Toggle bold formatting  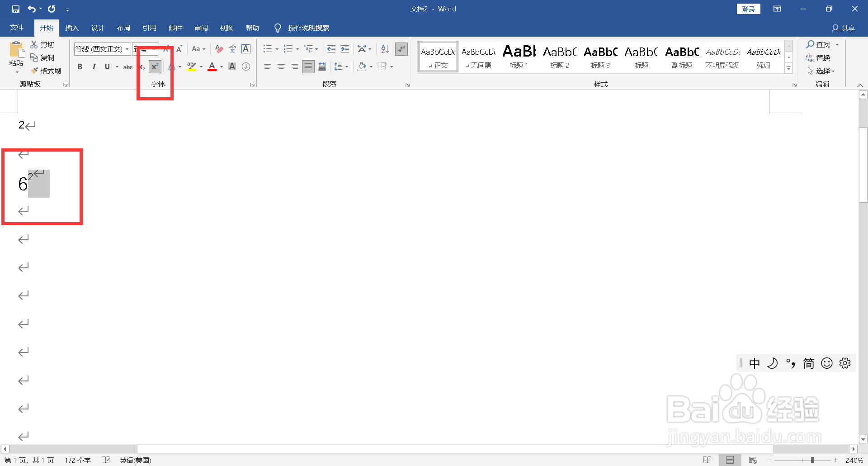point(80,67)
